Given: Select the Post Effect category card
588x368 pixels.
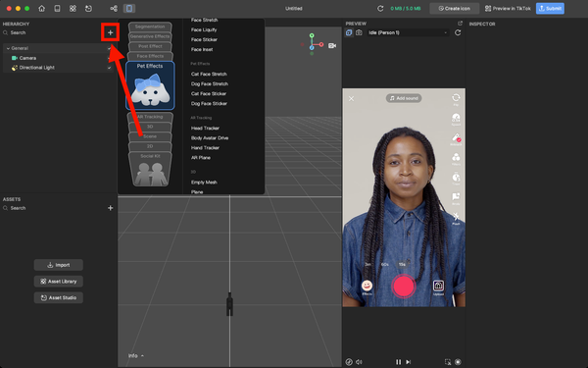Looking at the screenshot, I should pos(150,46).
